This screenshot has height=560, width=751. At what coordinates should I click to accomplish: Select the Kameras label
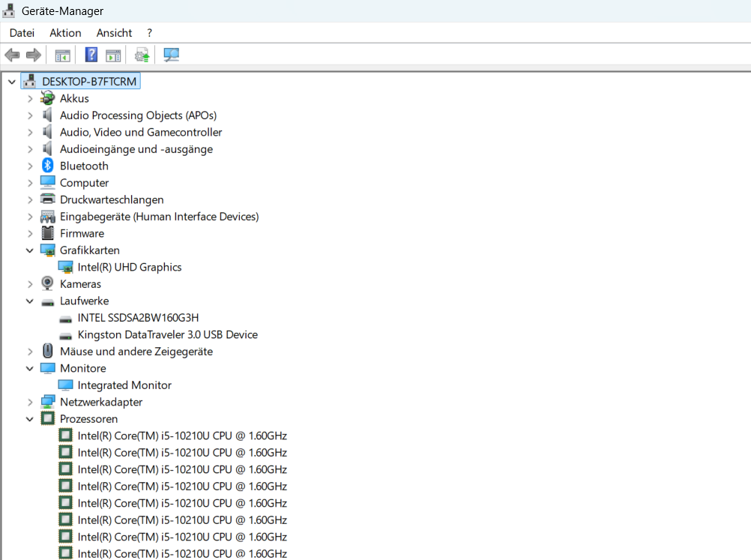(80, 284)
